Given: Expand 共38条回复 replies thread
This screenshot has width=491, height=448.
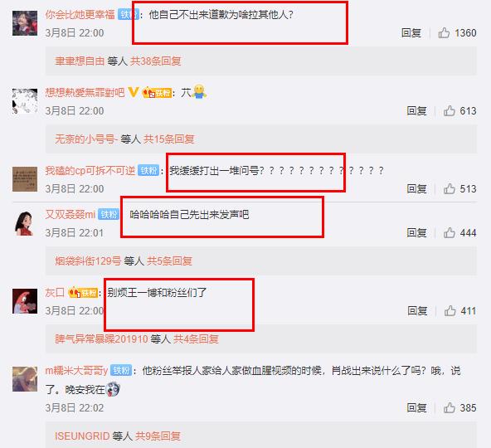Looking at the screenshot, I should [x=156, y=61].
